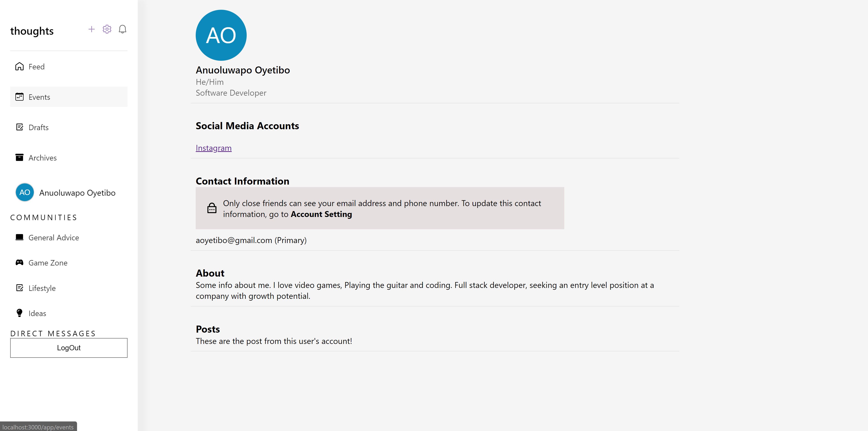Screen dimensions: 868x431
Task: Click the Events calendar icon
Action: 19,97
